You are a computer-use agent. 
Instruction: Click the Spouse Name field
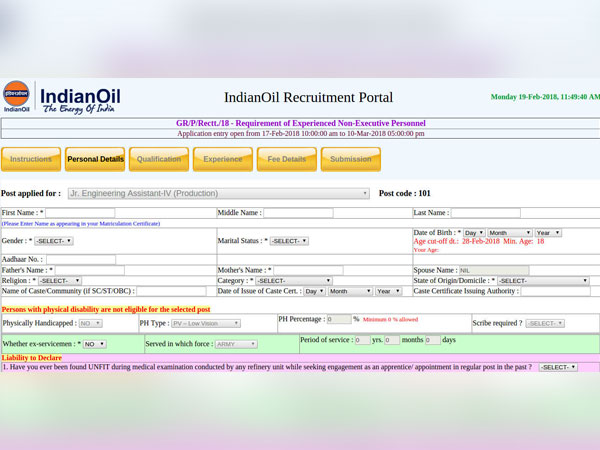[494, 271]
